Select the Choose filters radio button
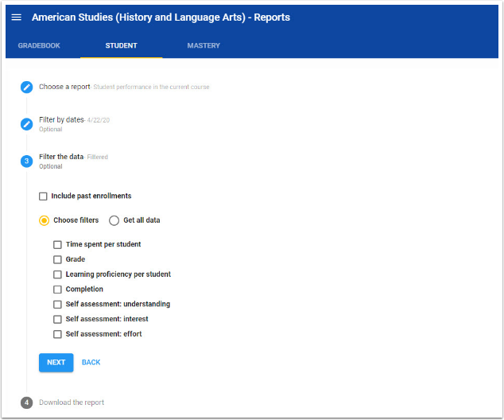This screenshot has width=504, height=420. (x=45, y=220)
